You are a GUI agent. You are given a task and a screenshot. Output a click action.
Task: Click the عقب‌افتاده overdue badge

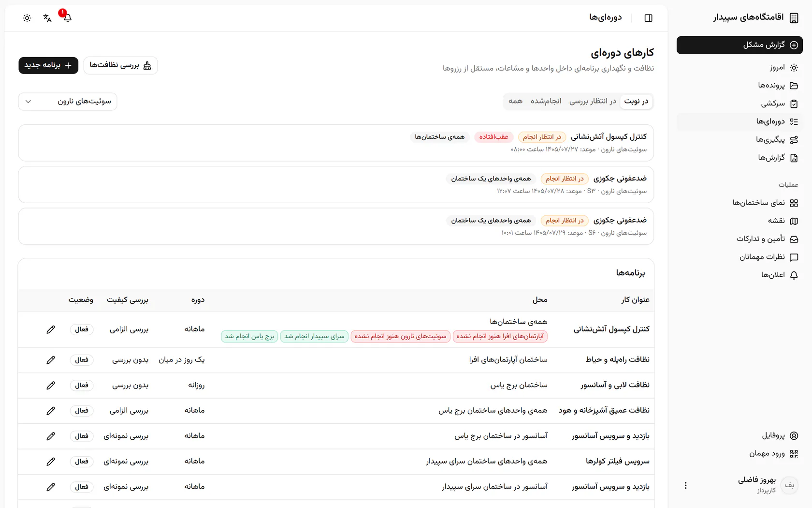[493, 137]
